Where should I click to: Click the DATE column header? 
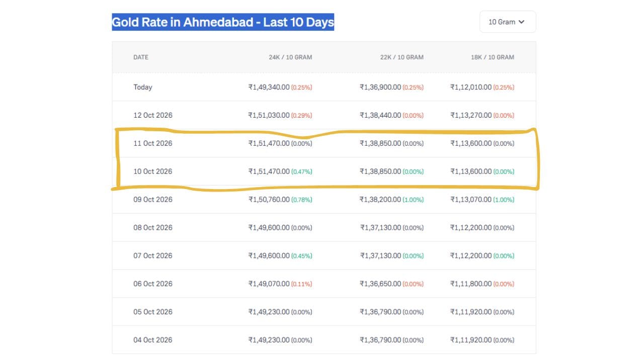141,57
